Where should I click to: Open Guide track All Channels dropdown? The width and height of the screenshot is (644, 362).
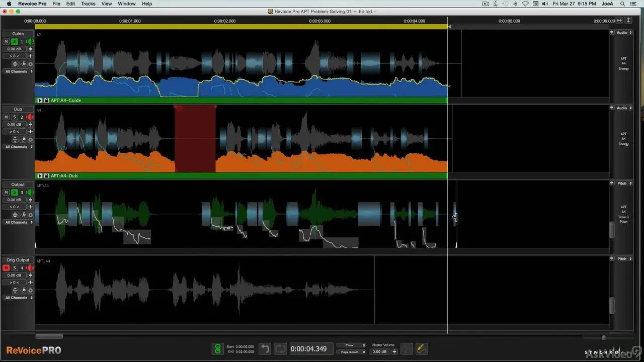pos(18,71)
